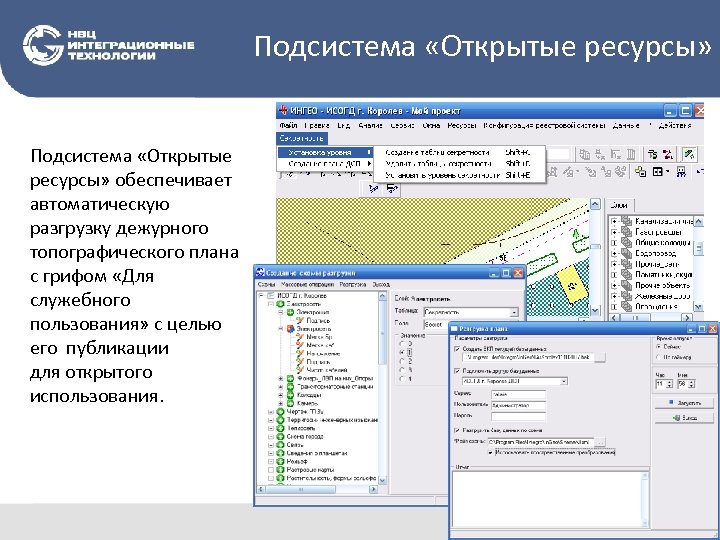
Task: Click the Сервер input field
Action: tap(518, 394)
